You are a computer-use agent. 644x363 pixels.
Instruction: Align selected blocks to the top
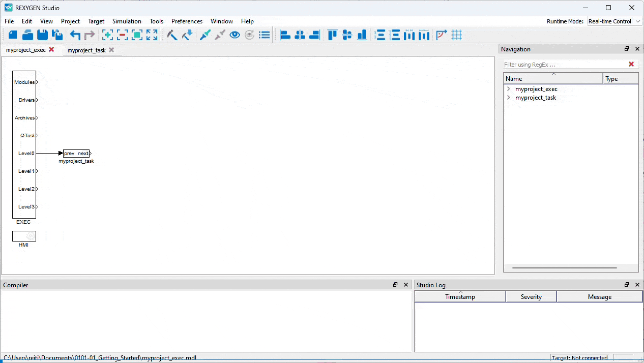[333, 35]
